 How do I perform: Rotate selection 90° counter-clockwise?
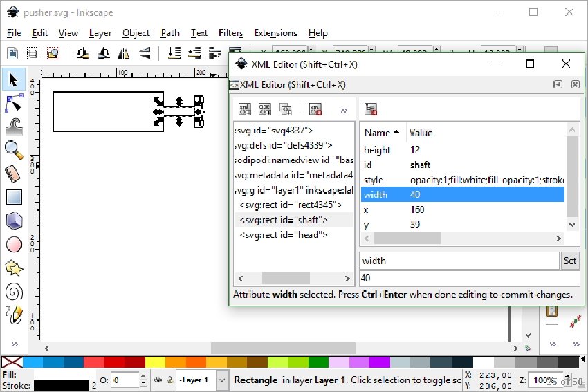pos(83,53)
